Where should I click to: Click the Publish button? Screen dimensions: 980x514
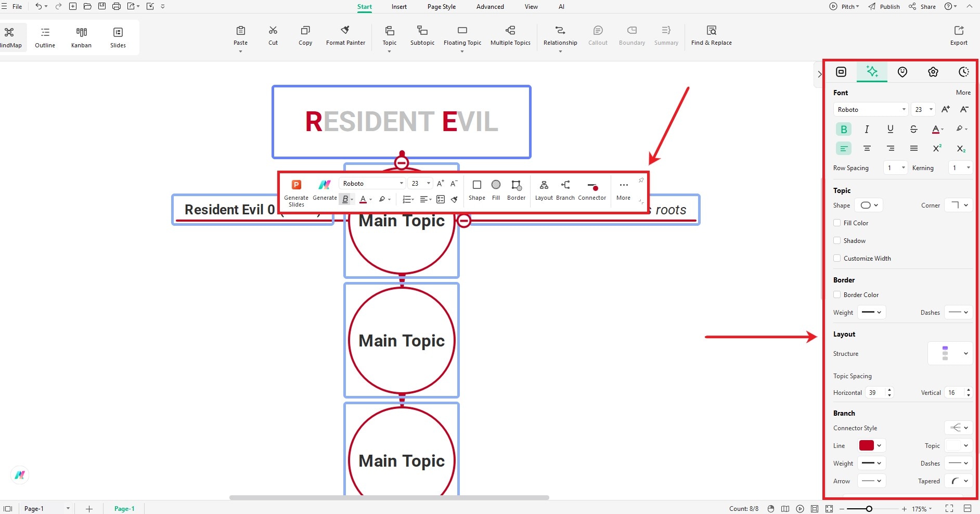(884, 7)
